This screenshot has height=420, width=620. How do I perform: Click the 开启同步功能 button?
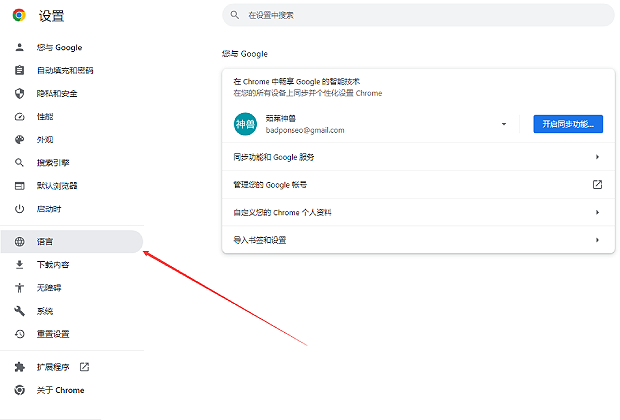pyautogui.click(x=567, y=124)
